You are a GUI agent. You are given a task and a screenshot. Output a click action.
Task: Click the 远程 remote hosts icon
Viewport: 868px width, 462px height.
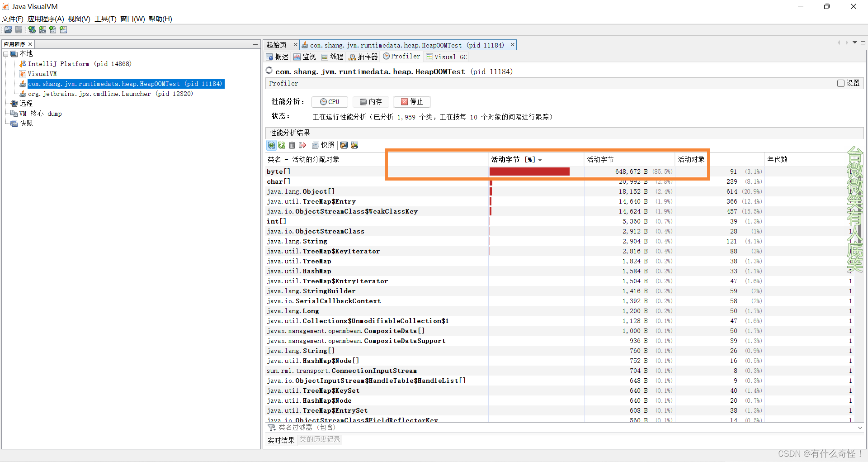(14, 104)
